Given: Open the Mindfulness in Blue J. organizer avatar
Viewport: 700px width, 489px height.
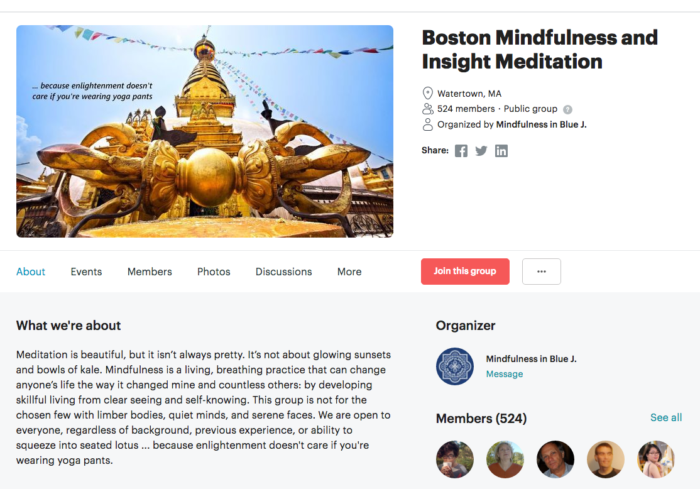Looking at the screenshot, I should [x=454, y=366].
